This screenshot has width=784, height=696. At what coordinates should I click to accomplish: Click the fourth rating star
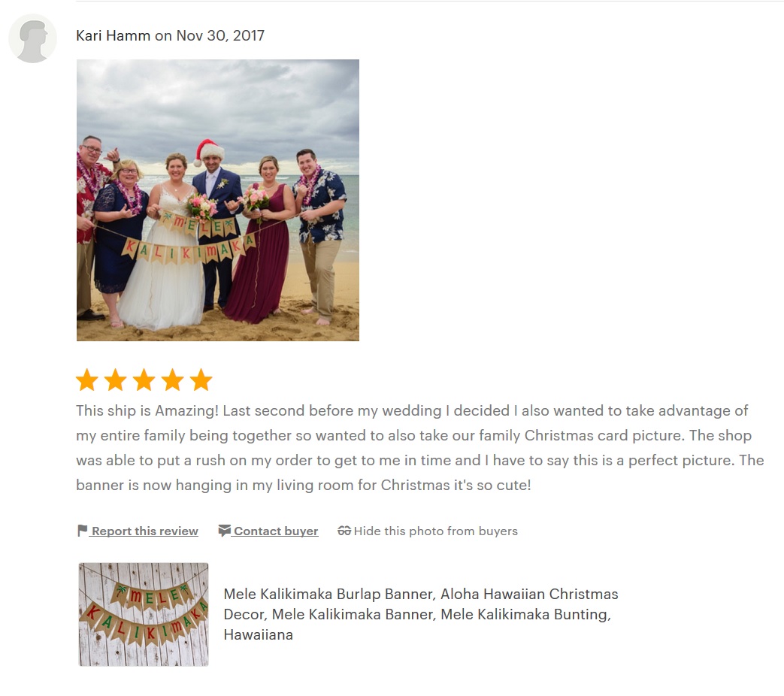tap(172, 380)
